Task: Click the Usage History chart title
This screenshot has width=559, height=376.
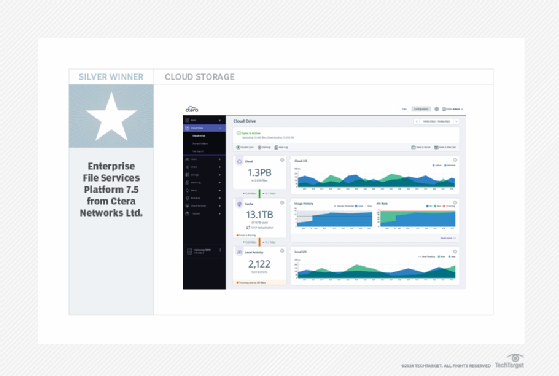Action: click(304, 204)
